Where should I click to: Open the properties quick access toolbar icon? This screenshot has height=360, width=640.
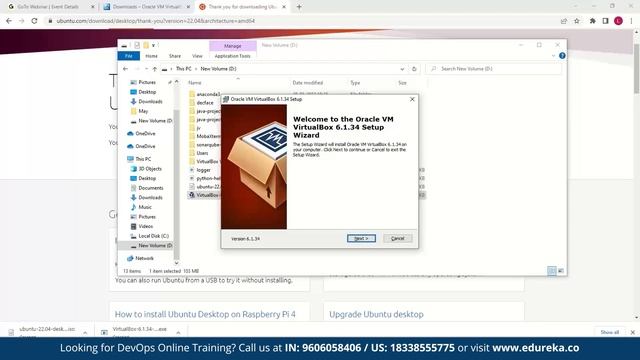137,45
